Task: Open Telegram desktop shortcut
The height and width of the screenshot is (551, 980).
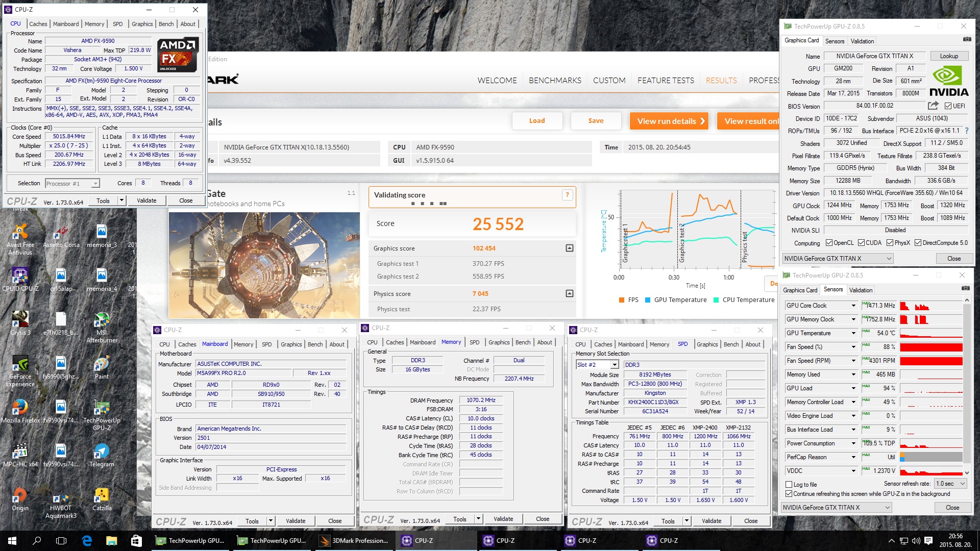Action: tap(102, 455)
